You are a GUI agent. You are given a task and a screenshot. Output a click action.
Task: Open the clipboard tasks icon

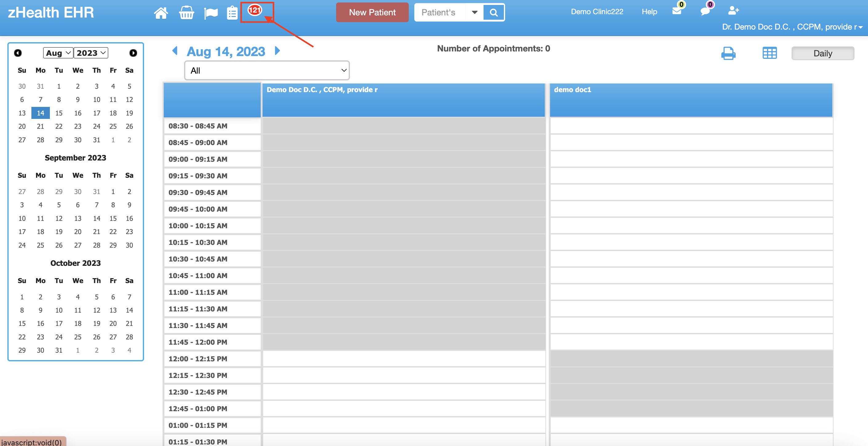232,13
